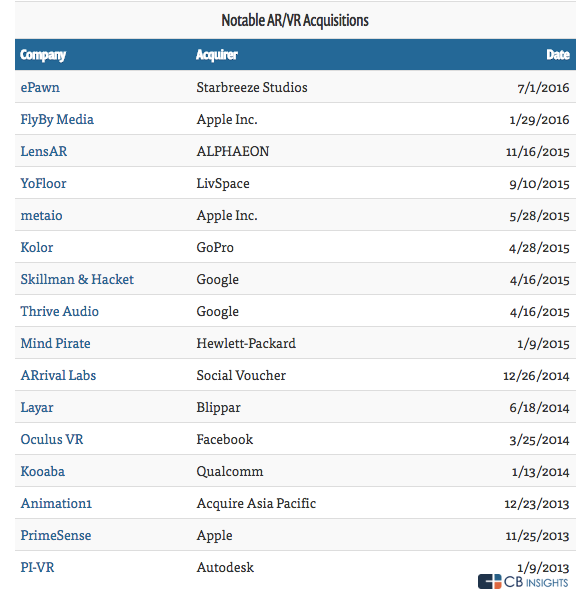This screenshot has width=588, height=610.
Task: Open the ARrival Labs link
Action: 58,375
